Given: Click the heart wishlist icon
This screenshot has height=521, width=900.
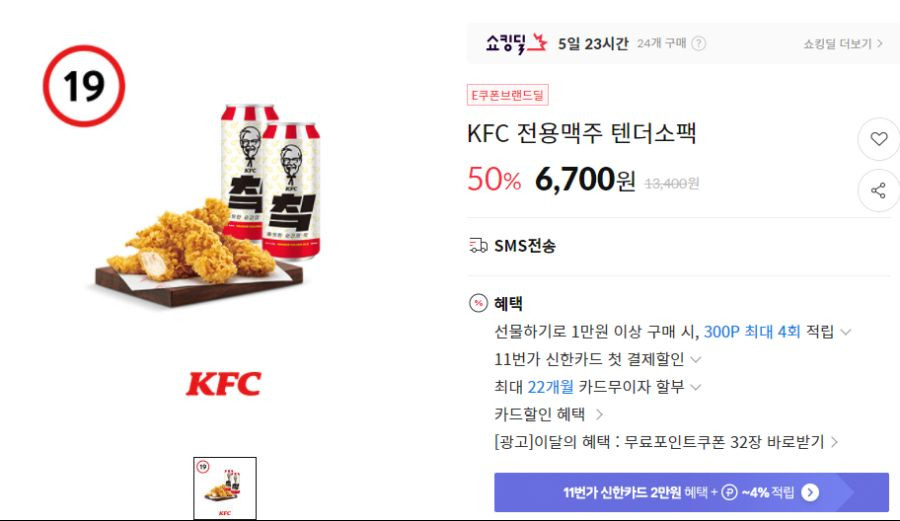Looking at the screenshot, I should point(878,139).
